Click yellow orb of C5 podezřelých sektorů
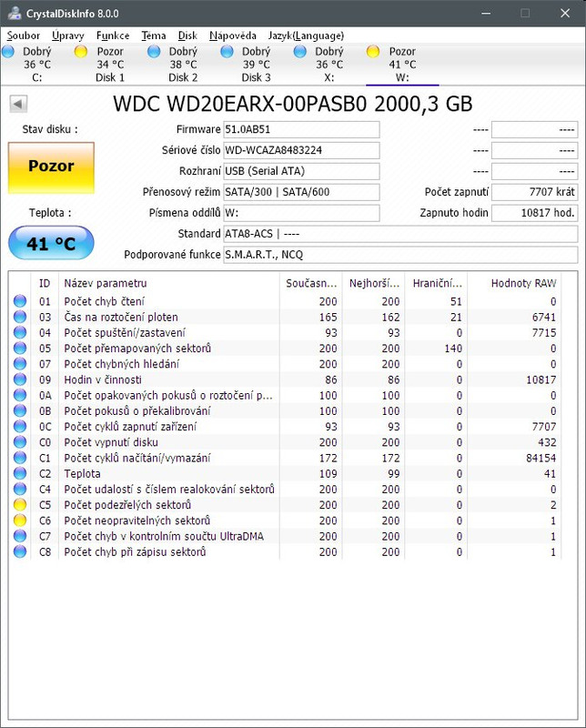 (x=20, y=505)
